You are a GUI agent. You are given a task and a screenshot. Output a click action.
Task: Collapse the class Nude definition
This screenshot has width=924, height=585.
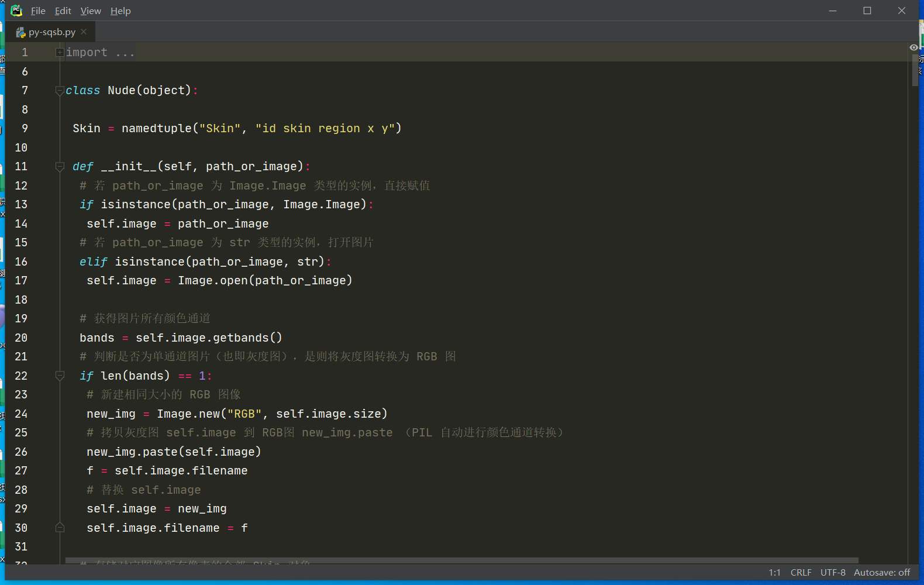click(x=60, y=91)
